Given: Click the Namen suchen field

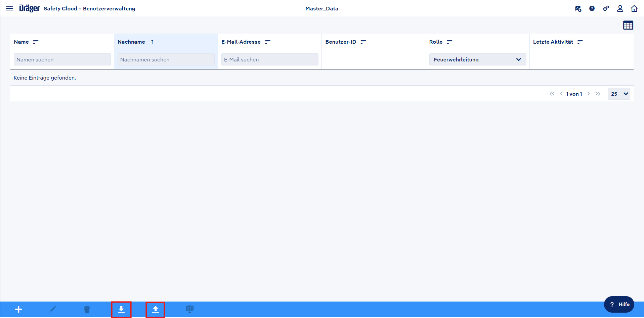Looking at the screenshot, I should [62, 59].
